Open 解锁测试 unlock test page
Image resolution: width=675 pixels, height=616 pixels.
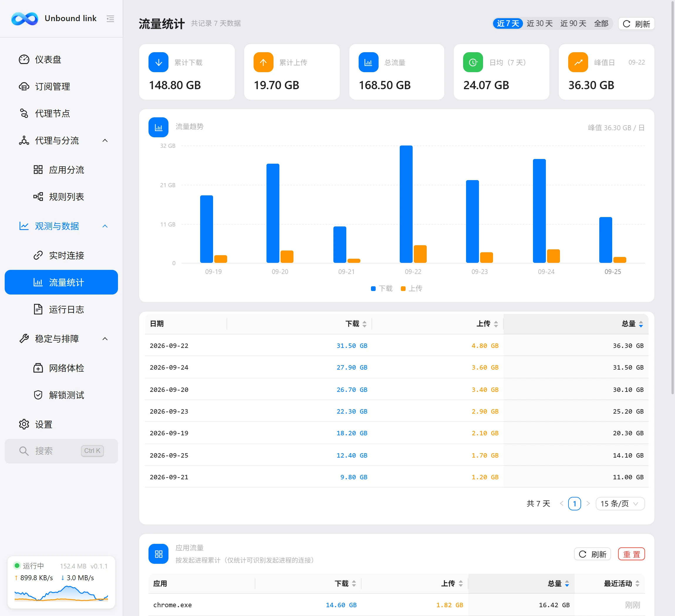coord(61,395)
